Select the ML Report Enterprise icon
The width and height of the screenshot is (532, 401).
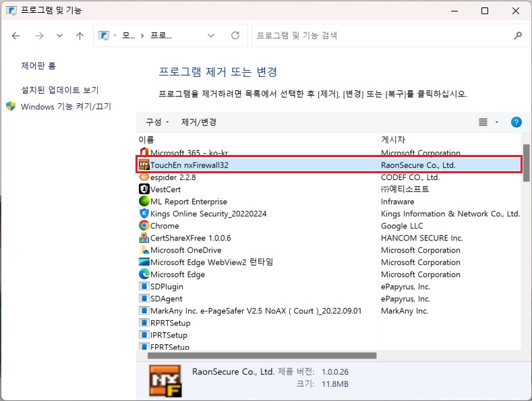point(144,202)
